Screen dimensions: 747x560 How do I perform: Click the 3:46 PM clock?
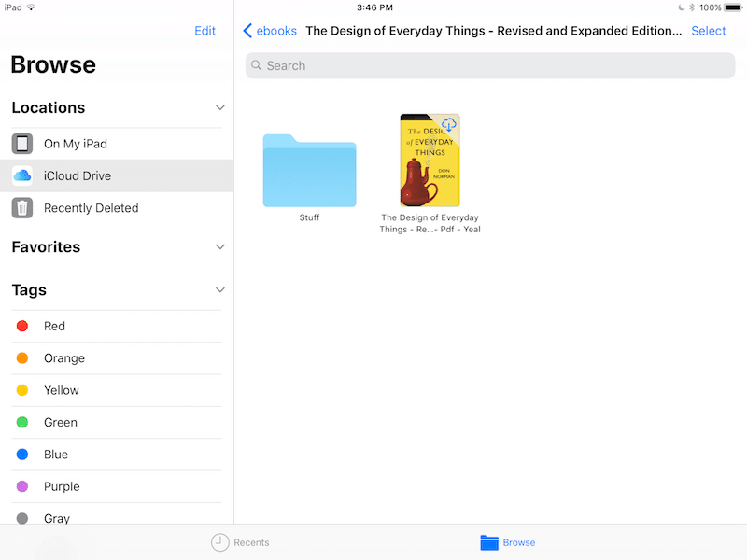[375, 7]
